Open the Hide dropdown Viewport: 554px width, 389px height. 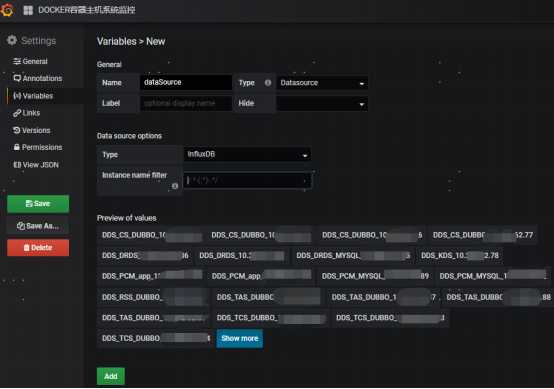tap(322, 104)
